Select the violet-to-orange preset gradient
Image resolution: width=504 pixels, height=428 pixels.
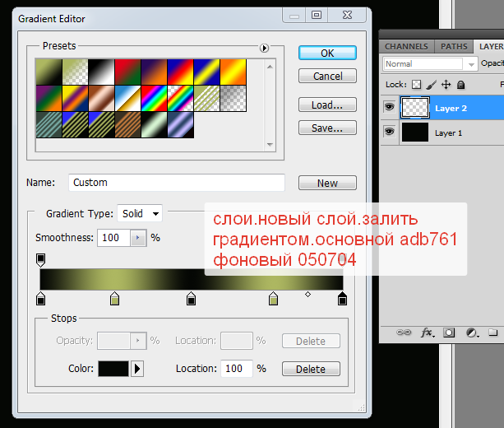click(x=155, y=72)
